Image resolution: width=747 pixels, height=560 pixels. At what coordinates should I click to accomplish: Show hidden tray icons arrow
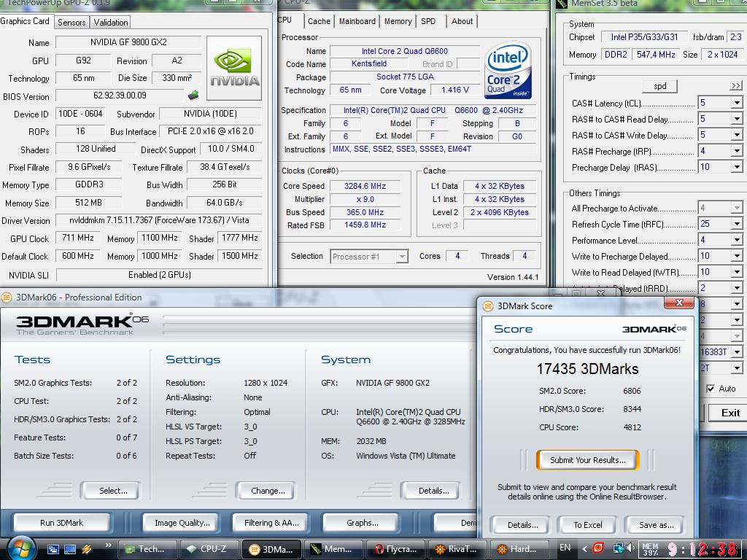coord(584,549)
